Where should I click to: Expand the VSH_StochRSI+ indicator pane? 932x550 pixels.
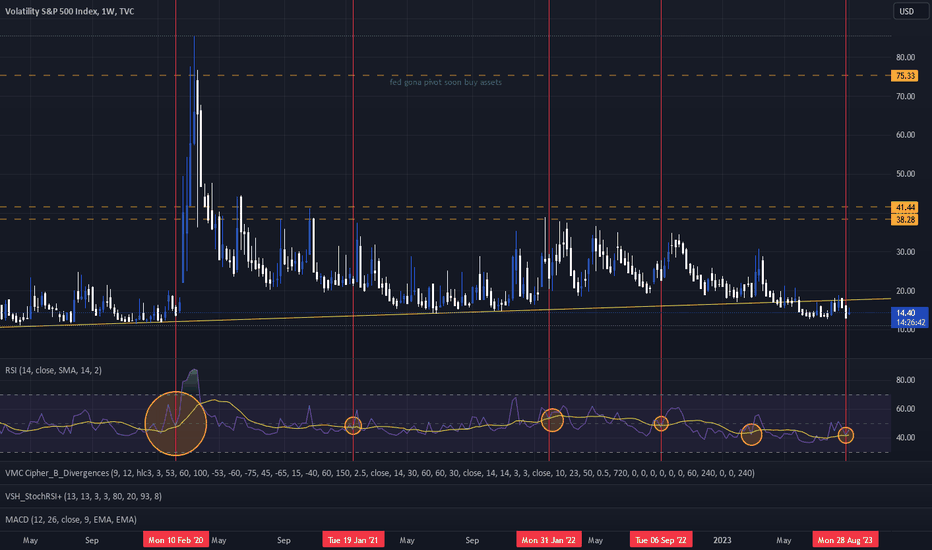coord(83,496)
